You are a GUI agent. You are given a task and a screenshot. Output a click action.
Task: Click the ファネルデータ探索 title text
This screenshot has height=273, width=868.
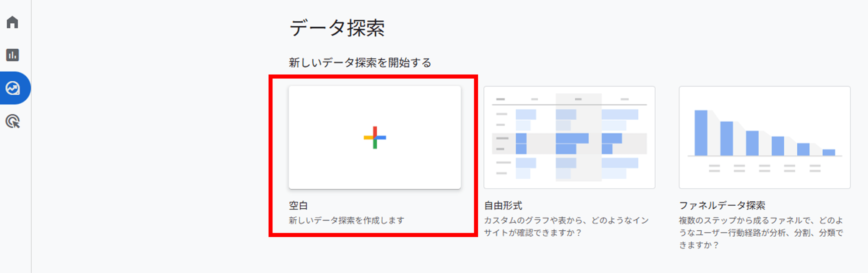[x=722, y=206]
